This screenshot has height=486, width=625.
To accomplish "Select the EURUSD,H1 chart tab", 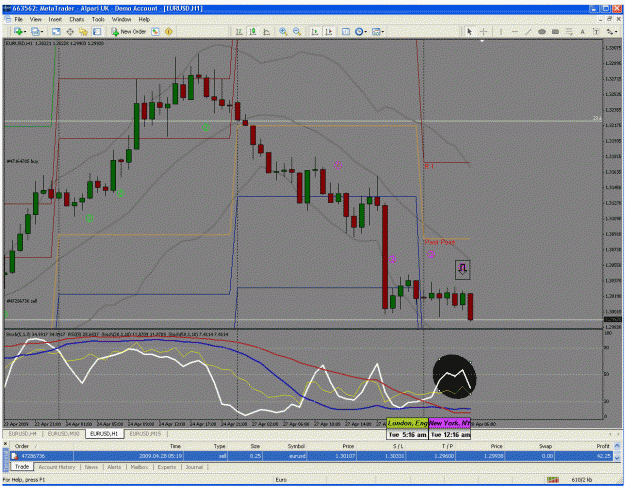I will click(104, 433).
